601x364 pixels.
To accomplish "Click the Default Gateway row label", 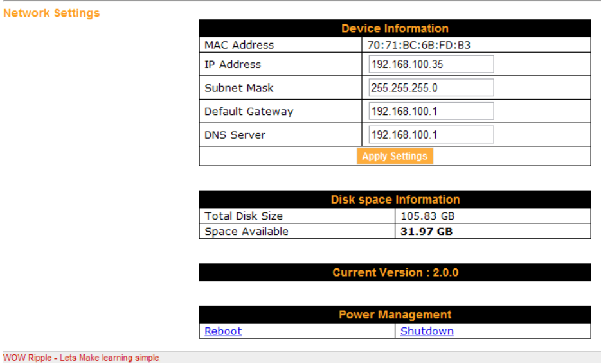I will (249, 111).
